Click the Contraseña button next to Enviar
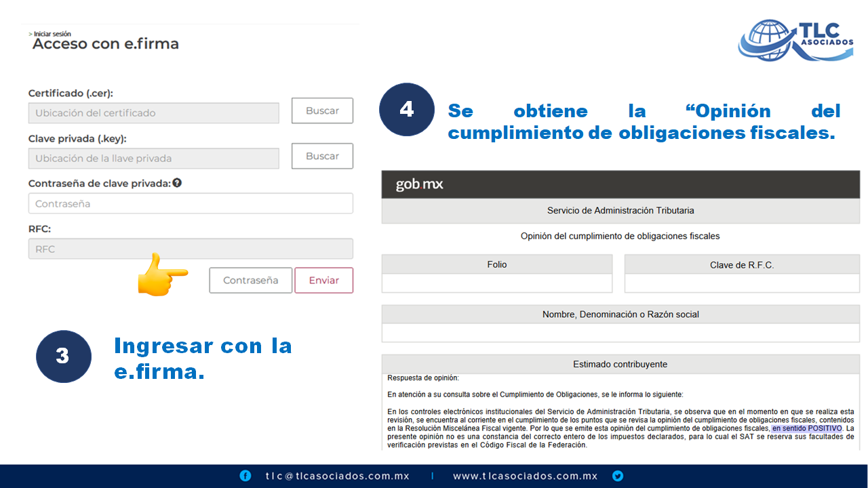Viewport: 868px width, 488px height. [251, 280]
